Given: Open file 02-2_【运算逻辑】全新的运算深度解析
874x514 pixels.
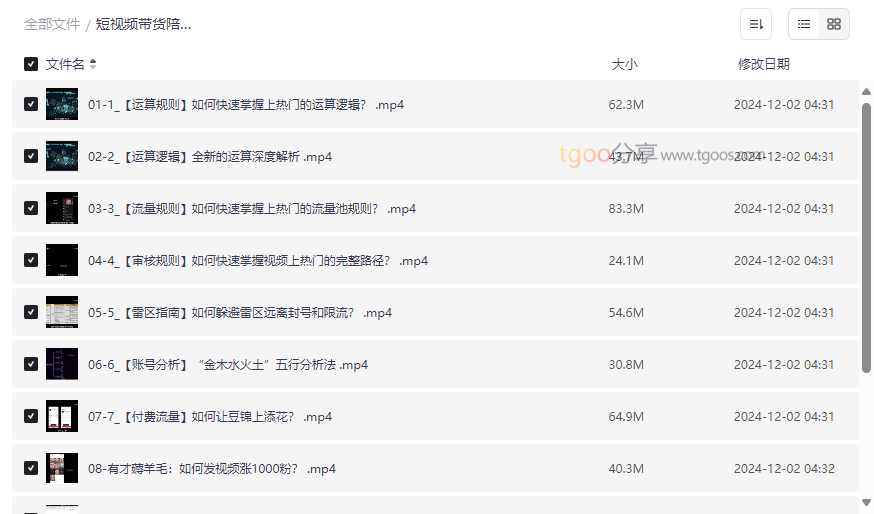Looking at the screenshot, I should 210,157.
